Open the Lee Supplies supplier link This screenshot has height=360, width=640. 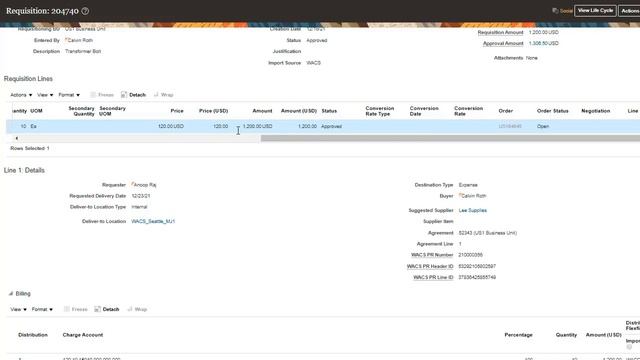point(473,210)
